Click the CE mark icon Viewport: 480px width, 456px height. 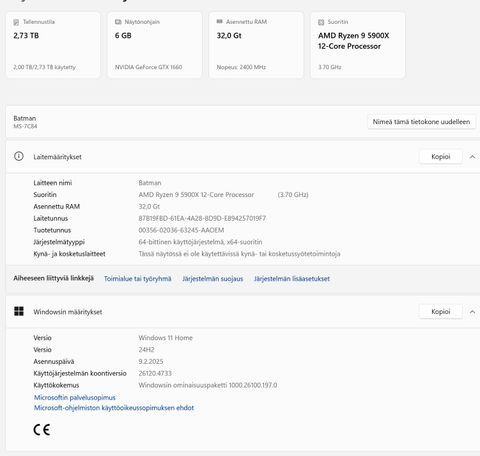42,430
